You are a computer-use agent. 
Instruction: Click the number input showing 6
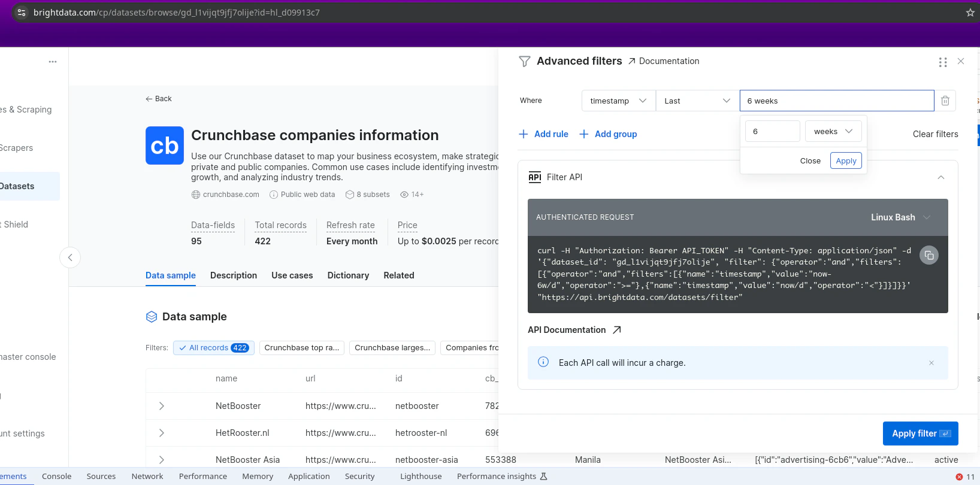(x=773, y=131)
